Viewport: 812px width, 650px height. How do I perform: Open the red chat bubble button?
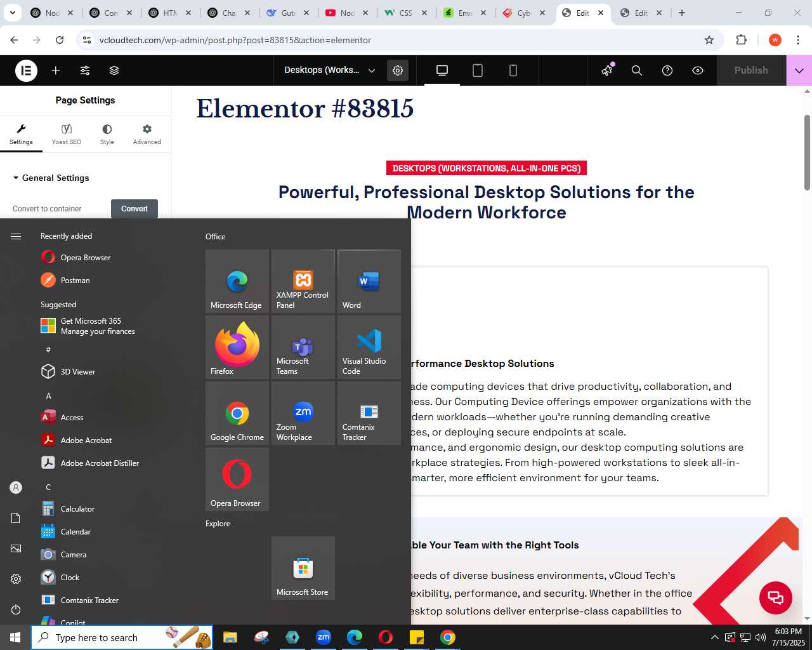pyautogui.click(x=776, y=597)
